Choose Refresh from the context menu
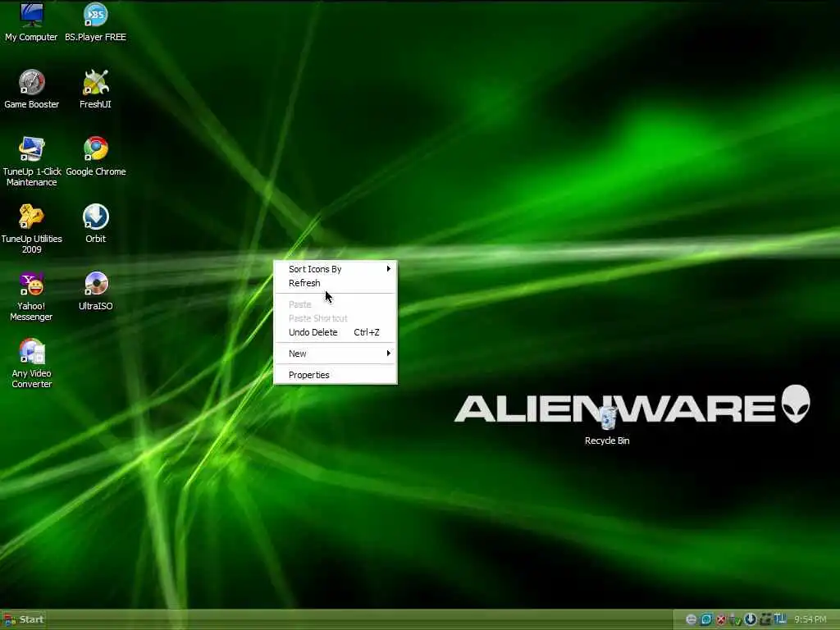 coord(336,283)
